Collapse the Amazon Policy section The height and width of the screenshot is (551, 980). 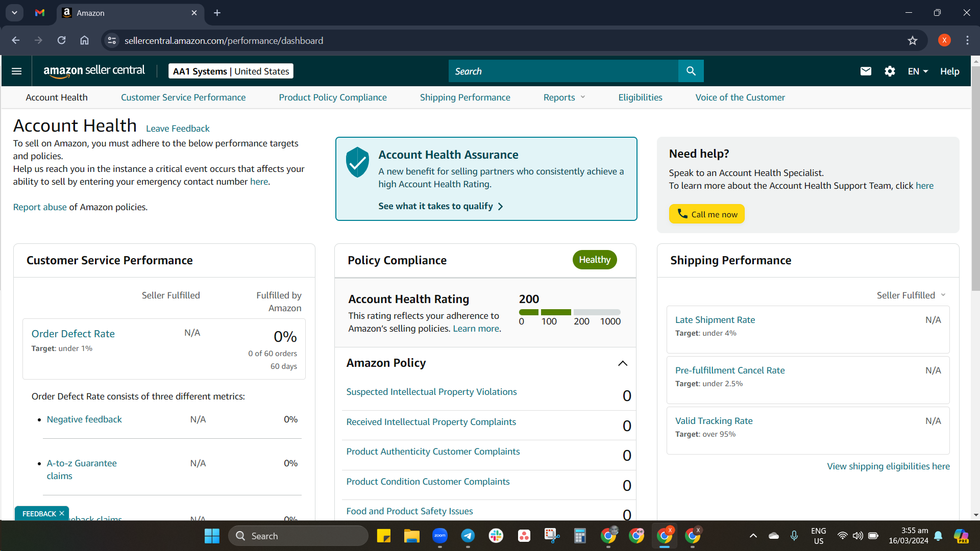coord(622,363)
